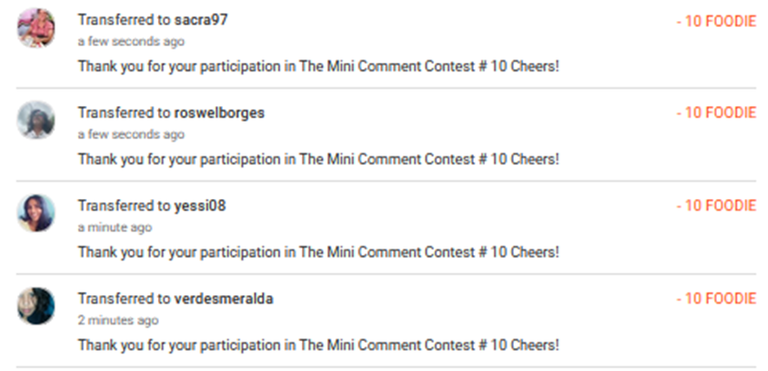
Task: Click 'a minute ago' timestamp
Action: [115, 227]
